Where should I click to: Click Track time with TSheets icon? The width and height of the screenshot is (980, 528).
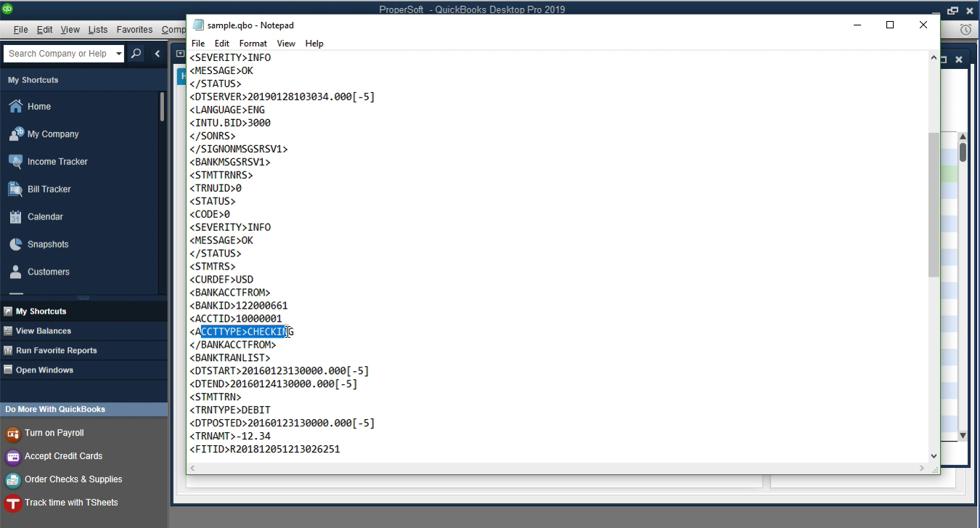[x=12, y=503]
